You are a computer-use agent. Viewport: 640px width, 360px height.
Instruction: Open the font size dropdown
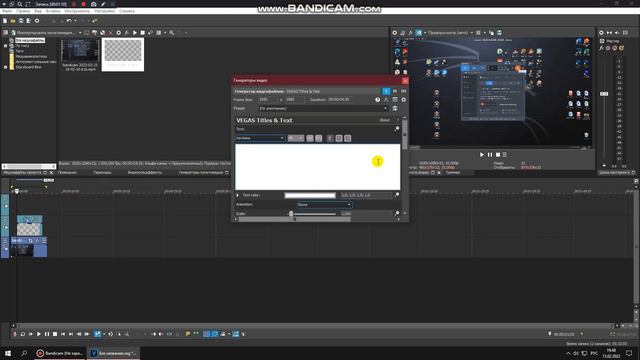[296, 138]
